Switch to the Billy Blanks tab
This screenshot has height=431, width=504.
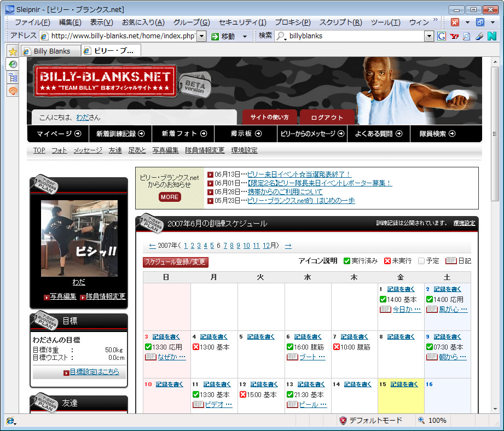tap(50, 51)
